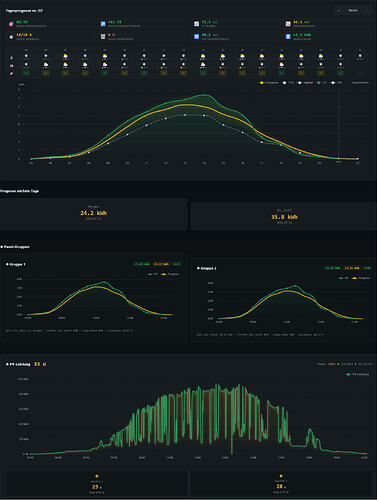Toggle the 'PV-Leistung' legend entry in the power chart
377x500 pixels.
click(x=357, y=374)
